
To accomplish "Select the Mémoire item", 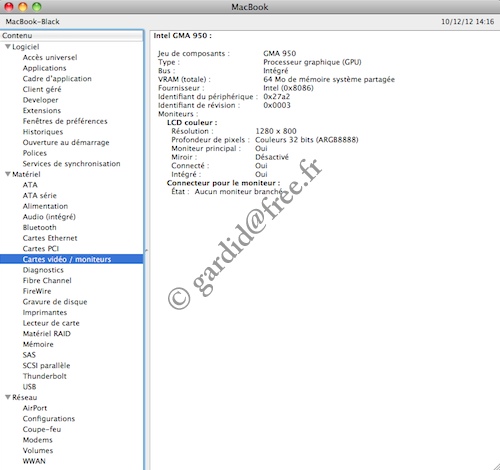I will pyautogui.click(x=38, y=344).
